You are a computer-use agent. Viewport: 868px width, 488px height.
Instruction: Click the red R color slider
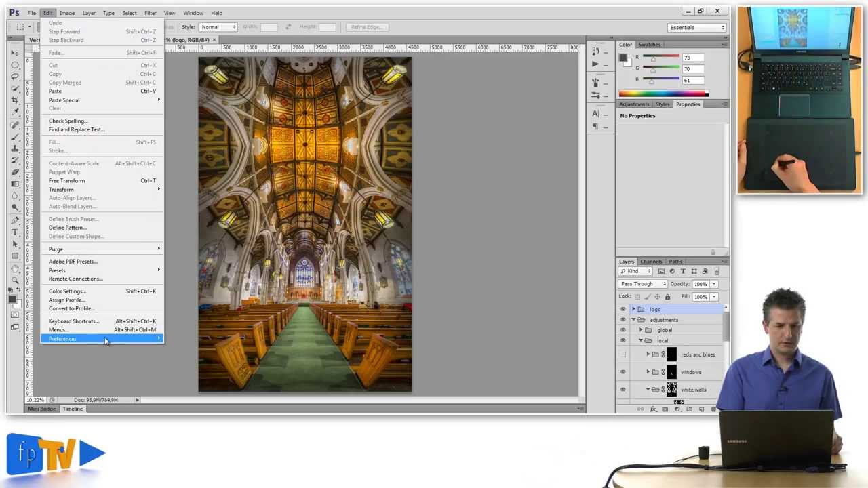point(661,58)
